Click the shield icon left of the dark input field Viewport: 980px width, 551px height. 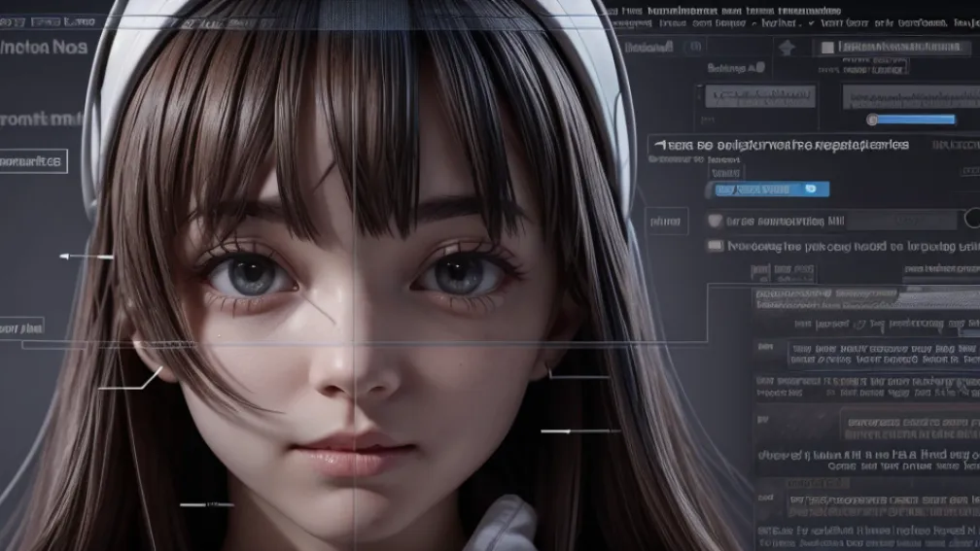coord(717,221)
